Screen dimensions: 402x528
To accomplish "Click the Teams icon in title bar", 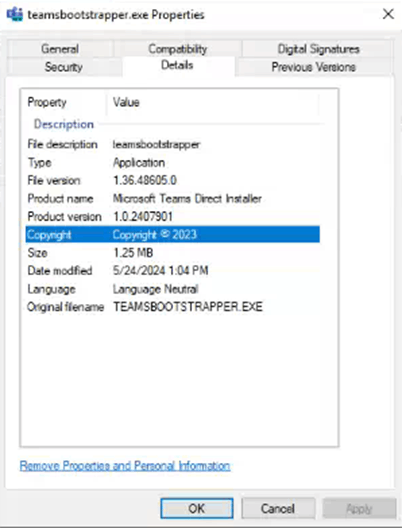I will coord(14,14).
